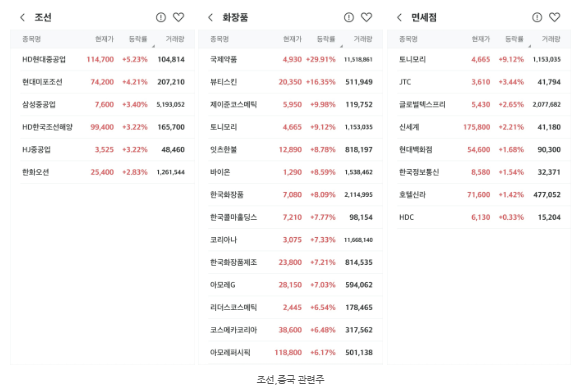576x386 pixels.
Task: Sort 화장품 list by 현재가 header
Action: [292, 39]
